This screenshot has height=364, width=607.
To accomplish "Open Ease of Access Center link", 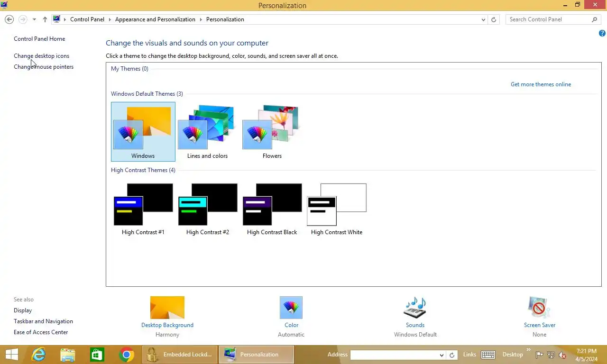I will coord(41,332).
